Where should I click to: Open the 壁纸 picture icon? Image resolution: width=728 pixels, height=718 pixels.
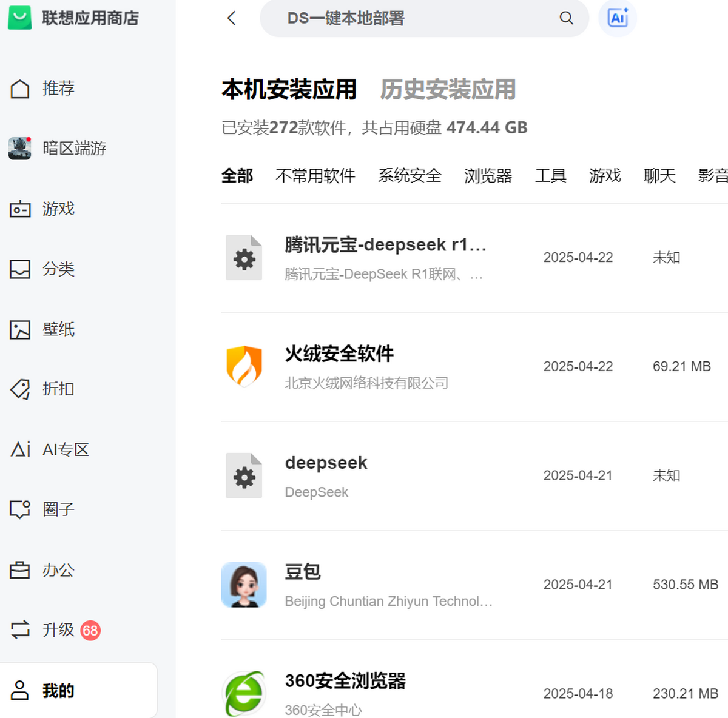[x=20, y=329]
